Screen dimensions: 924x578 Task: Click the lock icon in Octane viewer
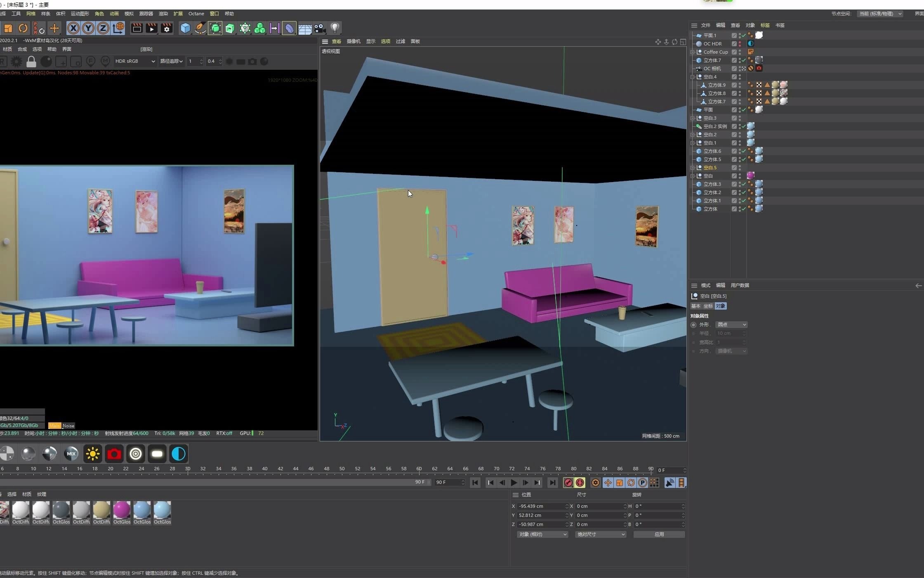[x=31, y=62]
